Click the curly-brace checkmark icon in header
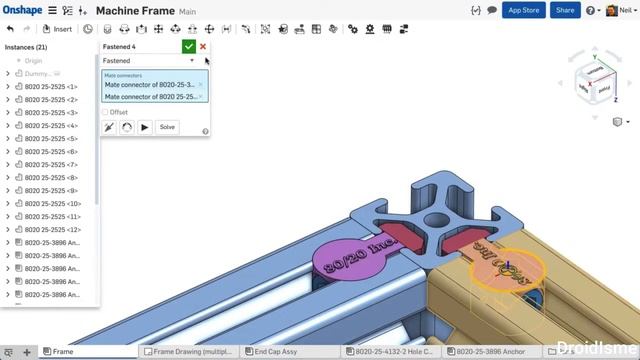Screen dimensions: 640x360 476,10
